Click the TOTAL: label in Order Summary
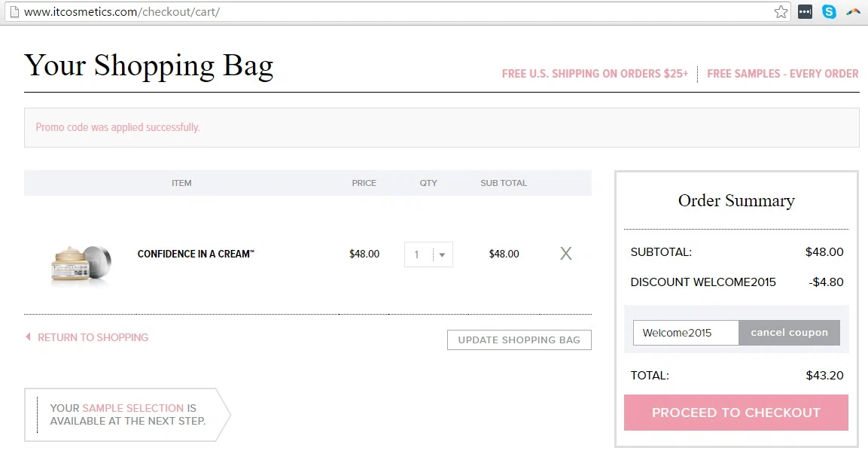Screen dimensions: 868x457 coord(650,376)
